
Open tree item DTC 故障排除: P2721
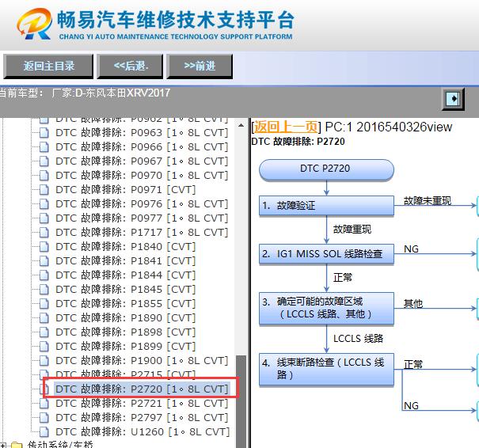[x=142, y=404]
